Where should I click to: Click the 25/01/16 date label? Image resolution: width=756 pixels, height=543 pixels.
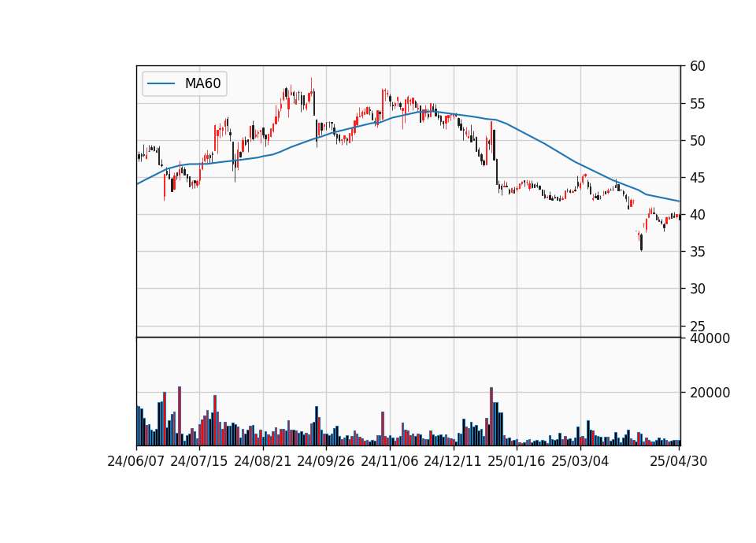point(517,461)
